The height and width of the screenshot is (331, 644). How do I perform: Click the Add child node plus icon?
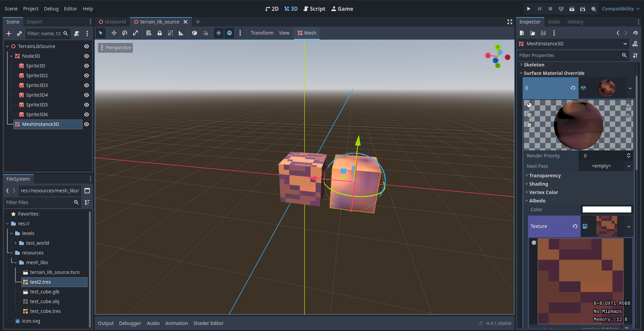pyautogui.click(x=9, y=34)
